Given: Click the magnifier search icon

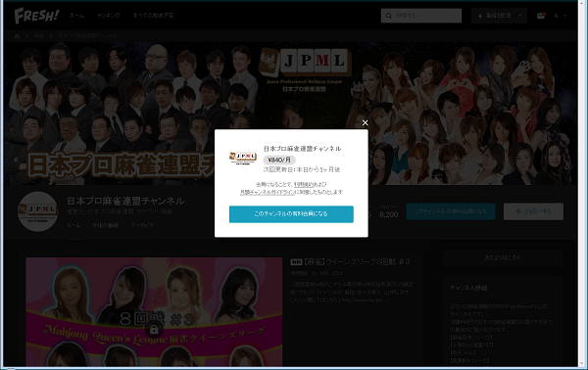Looking at the screenshot, I should point(388,16).
